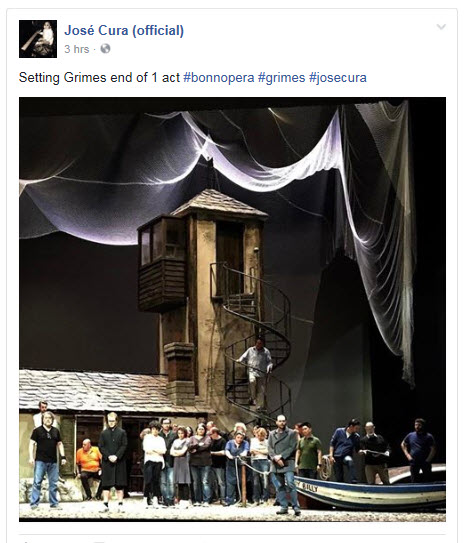Open José Cura's profile picture avatar
This screenshot has width=466, height=543.
tap(38, 39)
